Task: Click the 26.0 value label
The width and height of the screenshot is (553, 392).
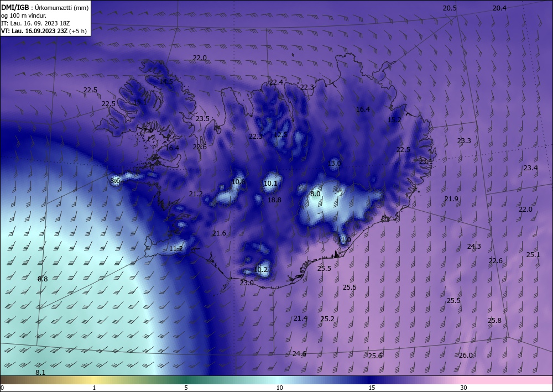Action: tap(466, 356)
